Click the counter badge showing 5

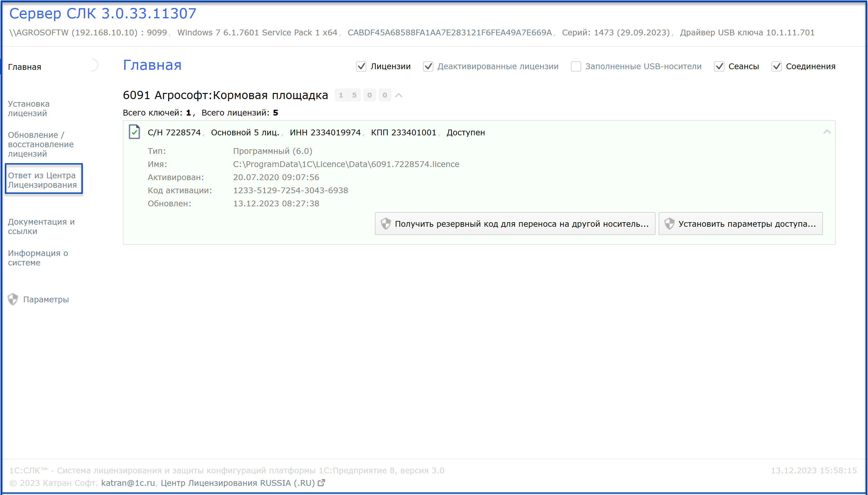(x=354, y=95)
